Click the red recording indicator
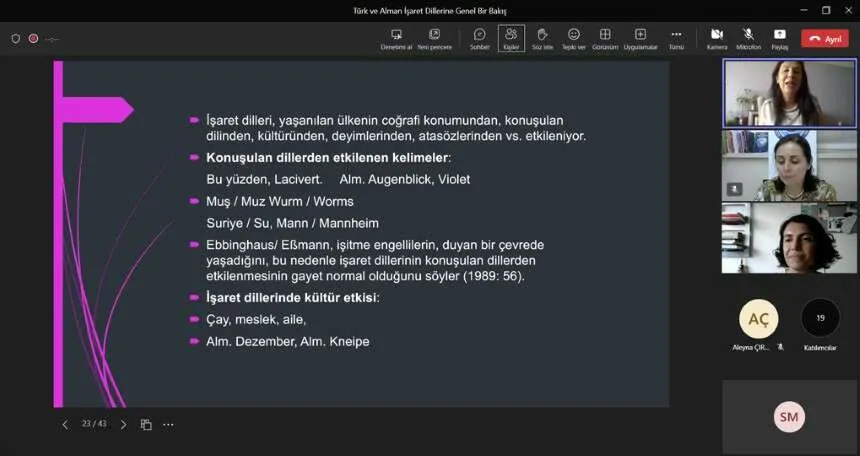This screenshot has width=860, height=456. 33,39
